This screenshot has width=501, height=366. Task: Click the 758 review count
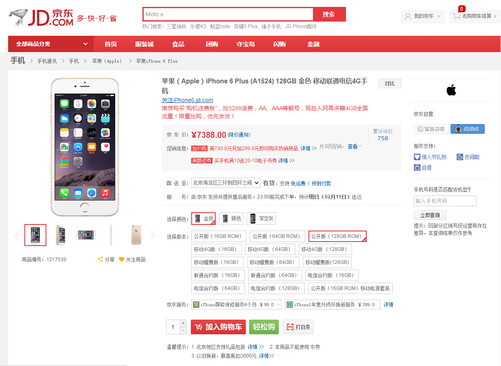[383, 138]
